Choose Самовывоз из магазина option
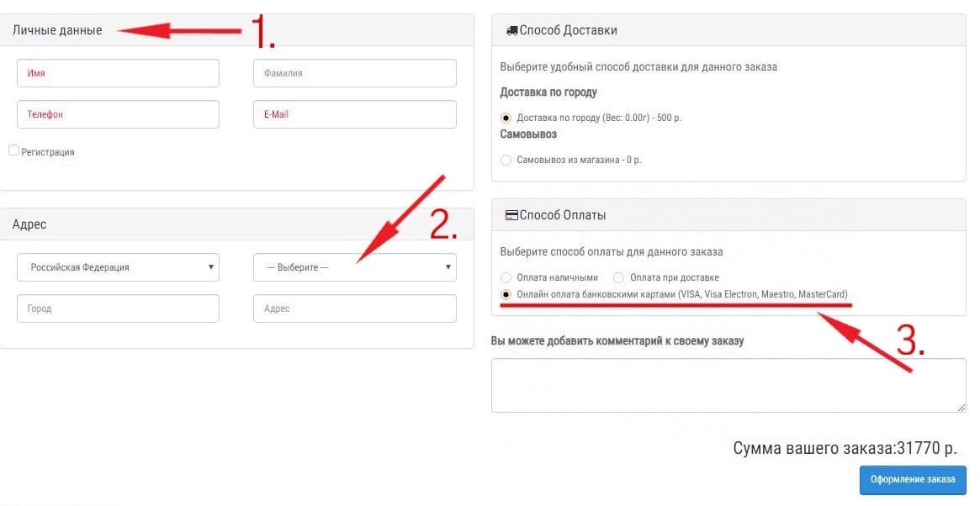Screen dimensions: 980x506 coord(506,160)
